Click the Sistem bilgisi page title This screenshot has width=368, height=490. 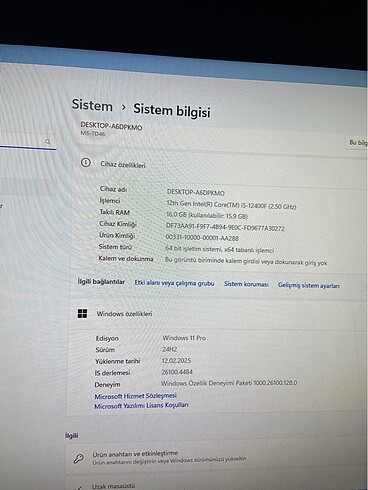point(172,110)
